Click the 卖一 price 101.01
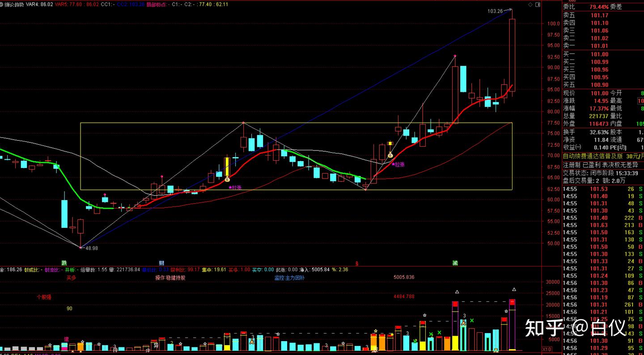The height and width of the screenshot is (355, 644). 600,46
